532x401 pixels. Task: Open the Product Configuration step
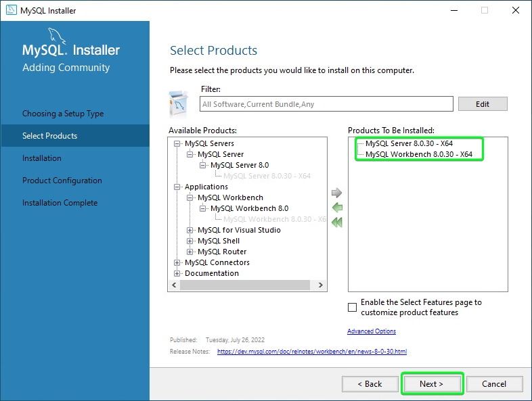point(62,181)
